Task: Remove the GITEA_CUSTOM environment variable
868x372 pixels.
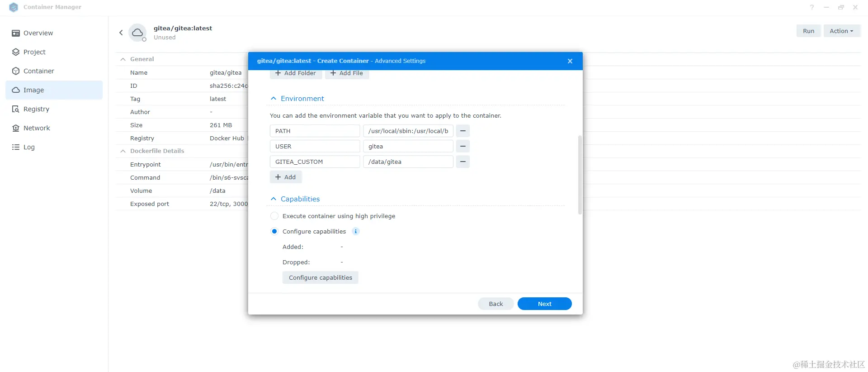Action: [462, 162]
